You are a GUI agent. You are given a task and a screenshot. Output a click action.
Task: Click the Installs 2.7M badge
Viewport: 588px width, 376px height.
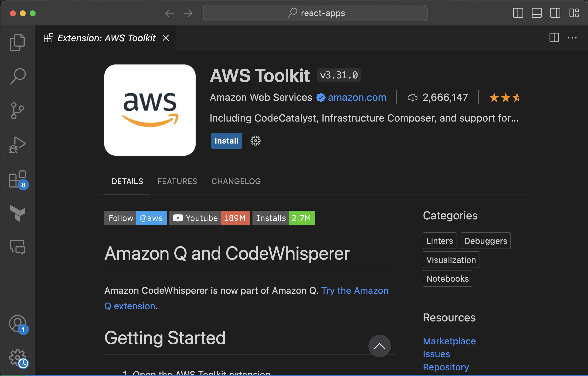coord(284,218)
